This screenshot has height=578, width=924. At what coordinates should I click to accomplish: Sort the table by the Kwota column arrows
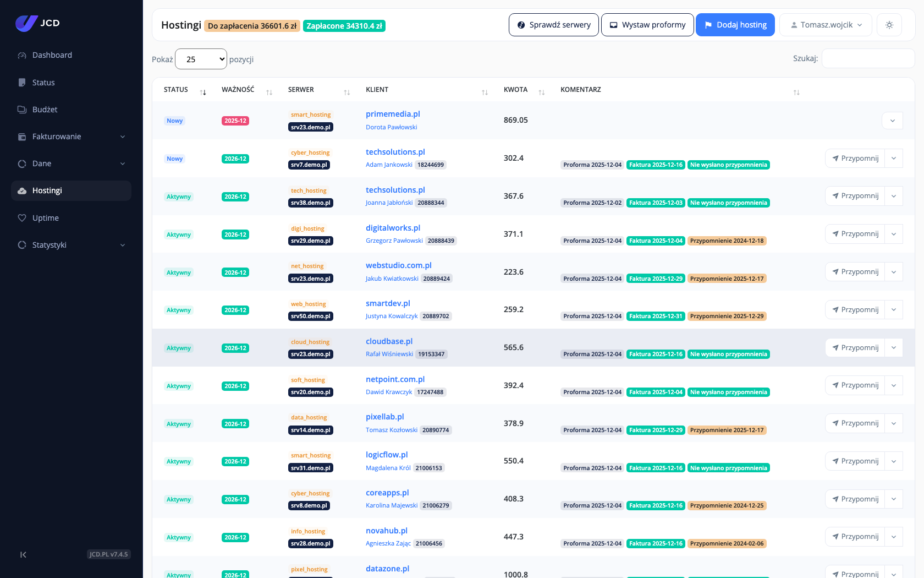click(x=542, y=92)
